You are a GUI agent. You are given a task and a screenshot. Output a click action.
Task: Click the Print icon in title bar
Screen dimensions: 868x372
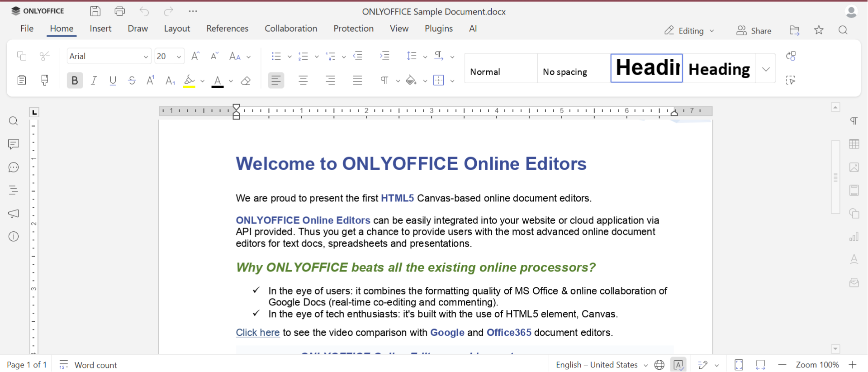click(120, 11)
